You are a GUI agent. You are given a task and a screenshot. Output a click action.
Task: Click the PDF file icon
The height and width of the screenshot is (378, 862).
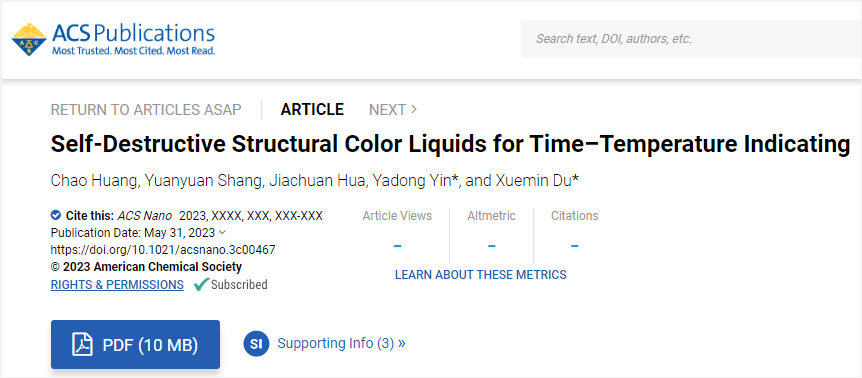pyautogui.click(x=82, y=344)
